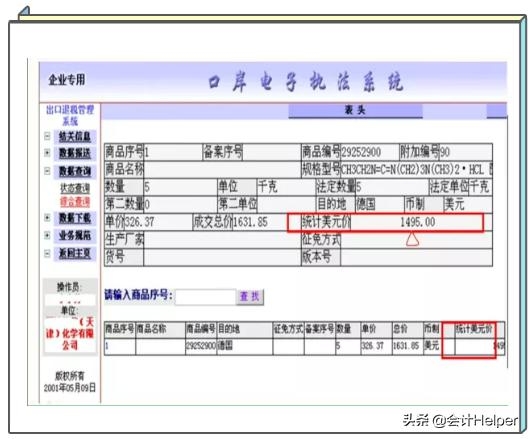Click the 目的地 column header in list

pos(229,328)
